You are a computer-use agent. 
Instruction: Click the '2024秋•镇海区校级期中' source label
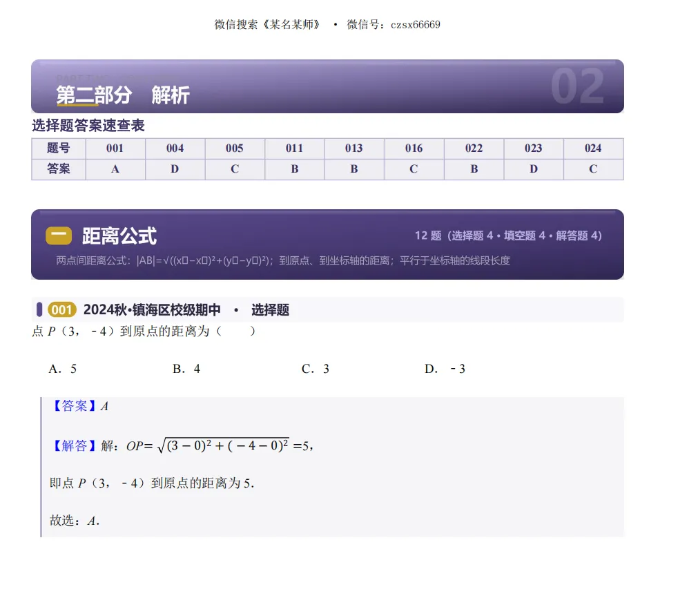(152, 310)
